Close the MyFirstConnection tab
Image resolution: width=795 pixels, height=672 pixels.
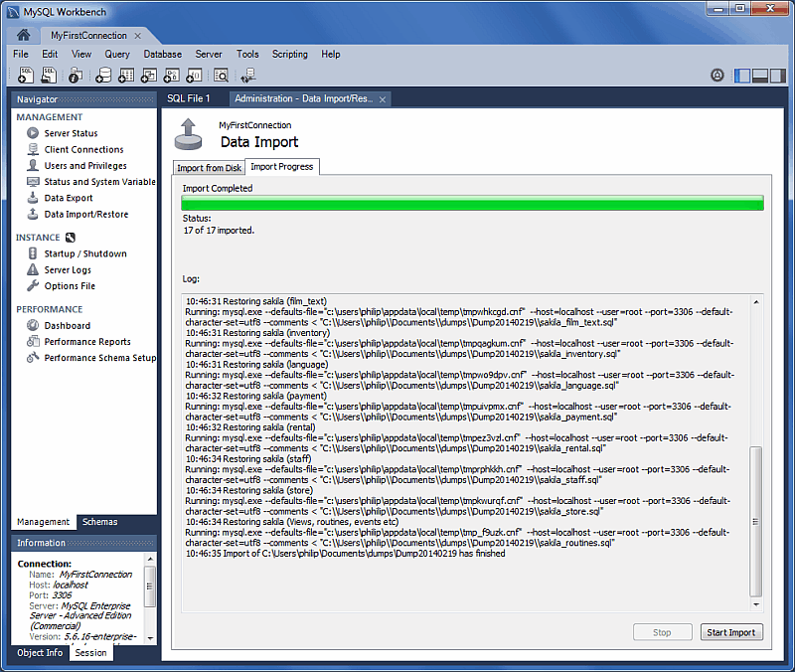pos(137,36)
